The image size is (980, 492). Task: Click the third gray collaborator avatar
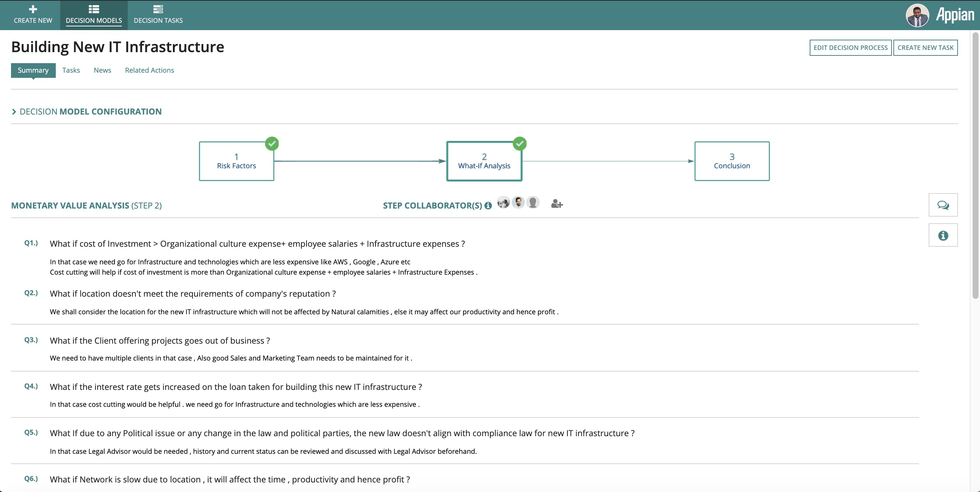pyautogui.click(x=533, y=202)
